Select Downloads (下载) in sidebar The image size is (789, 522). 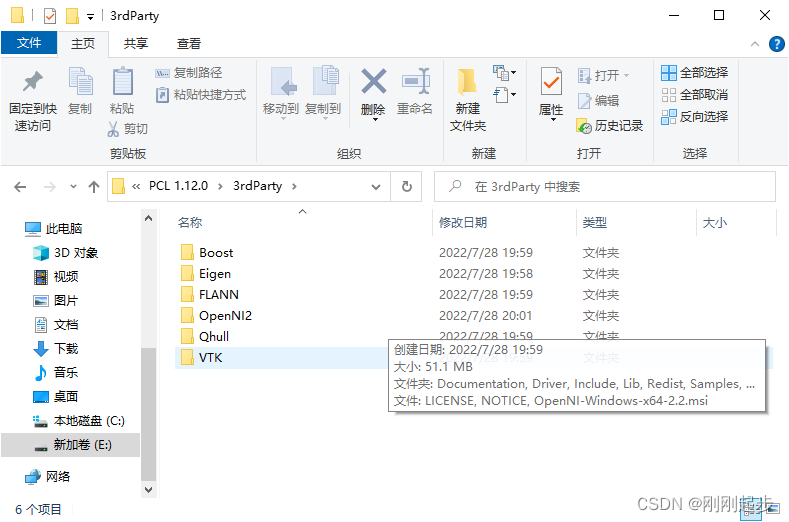[56, 349]
